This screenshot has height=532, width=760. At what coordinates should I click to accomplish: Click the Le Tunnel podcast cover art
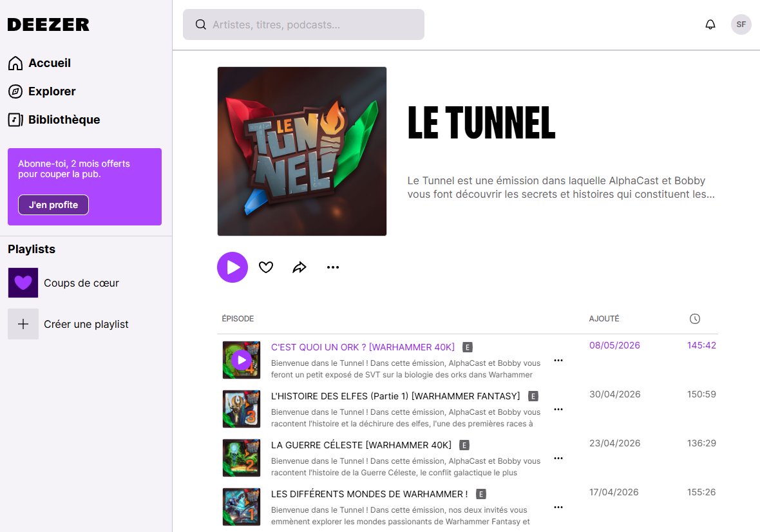coord(302,151)
